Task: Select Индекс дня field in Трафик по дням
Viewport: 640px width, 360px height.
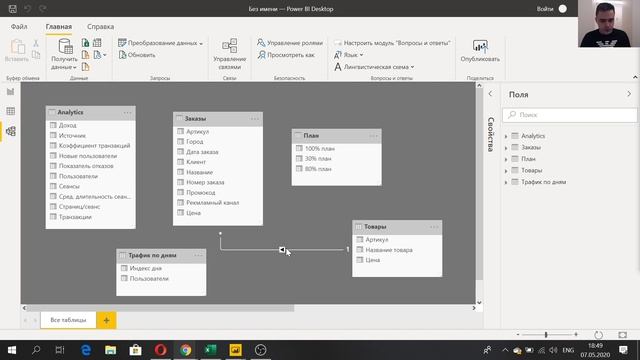Action: [x=146, y=268]
